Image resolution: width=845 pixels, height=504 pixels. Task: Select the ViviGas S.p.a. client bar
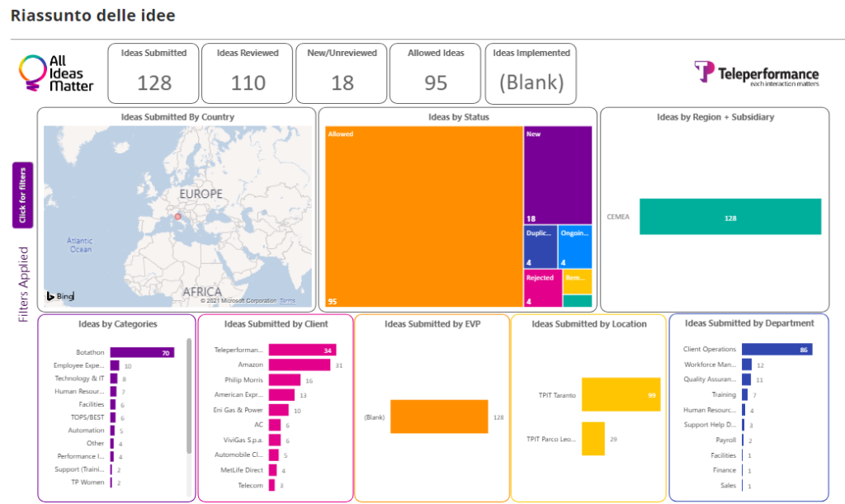pos(275,440)
